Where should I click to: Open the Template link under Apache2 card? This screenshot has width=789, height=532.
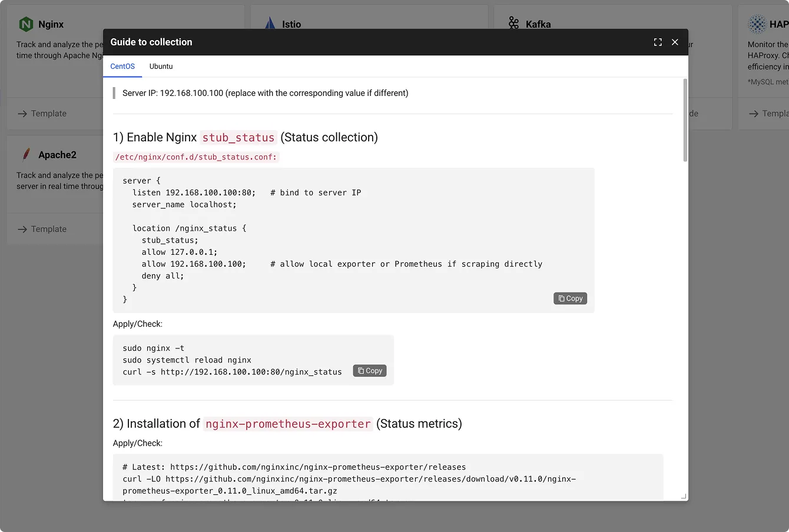[x=42, y=229]
